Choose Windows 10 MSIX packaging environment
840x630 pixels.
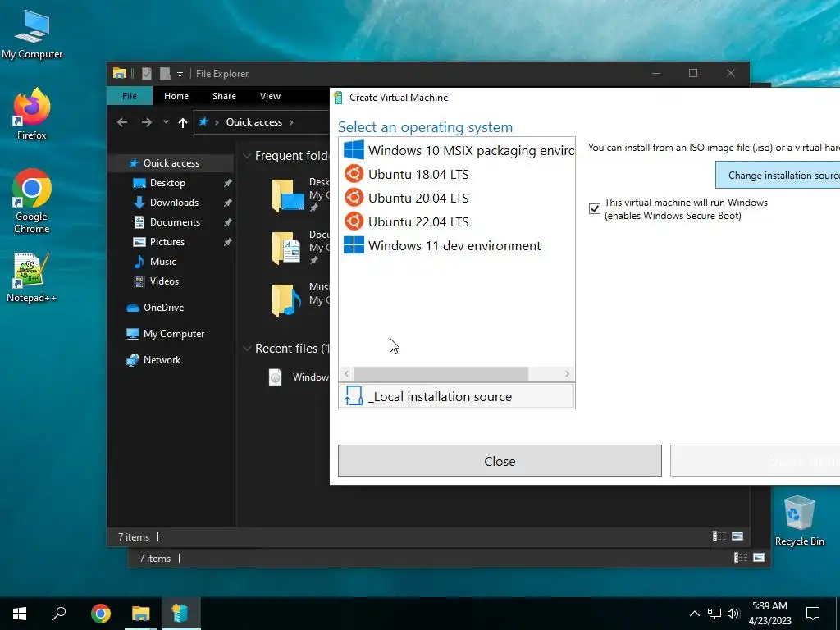(458, 150)
